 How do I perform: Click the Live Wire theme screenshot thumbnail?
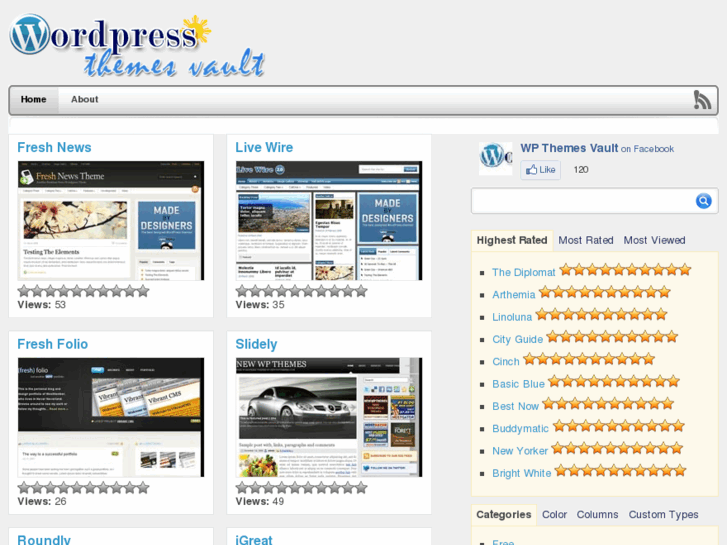[x=329, y=221]
